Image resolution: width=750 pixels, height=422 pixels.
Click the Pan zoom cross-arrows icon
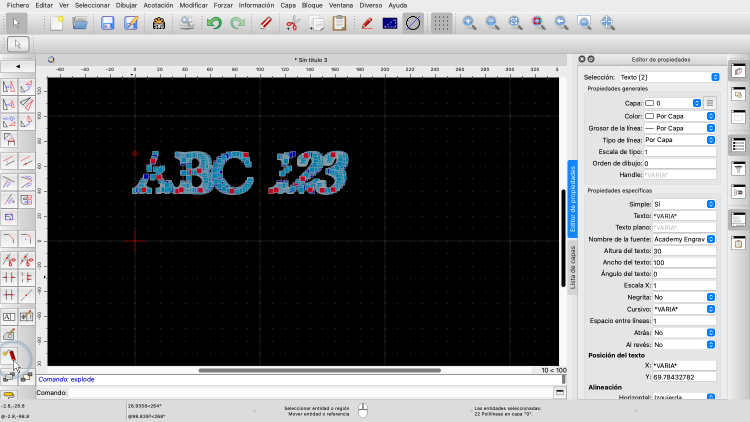[607, 23]
